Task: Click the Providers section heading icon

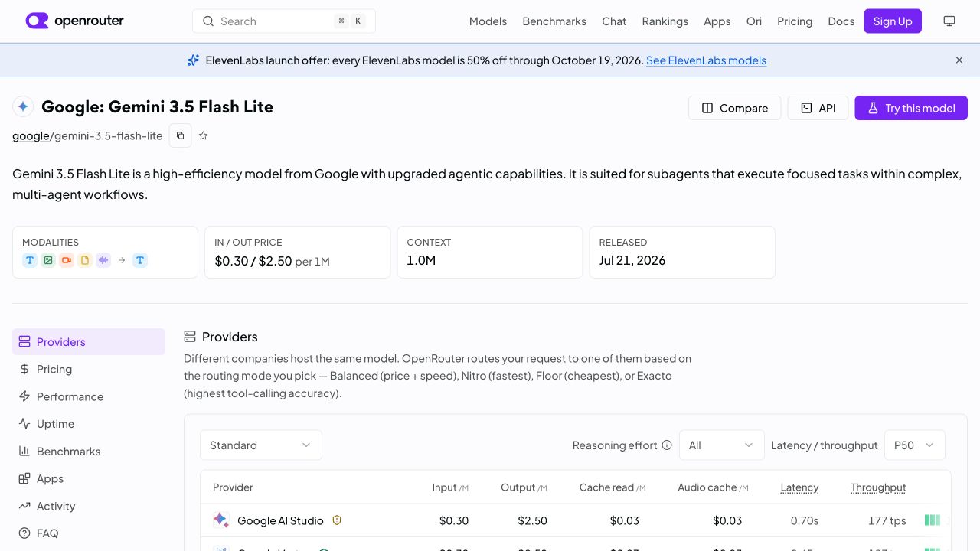Action: click(190, 337)
